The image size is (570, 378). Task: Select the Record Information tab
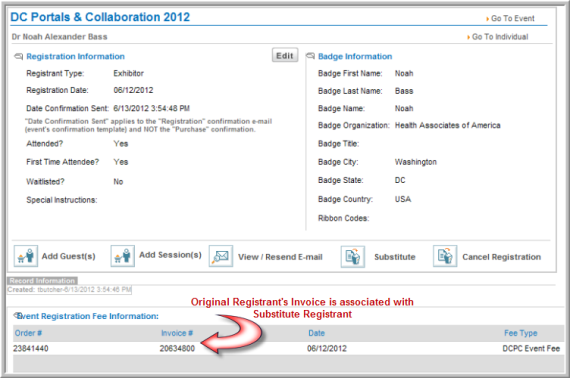click(x=42, y=281)
